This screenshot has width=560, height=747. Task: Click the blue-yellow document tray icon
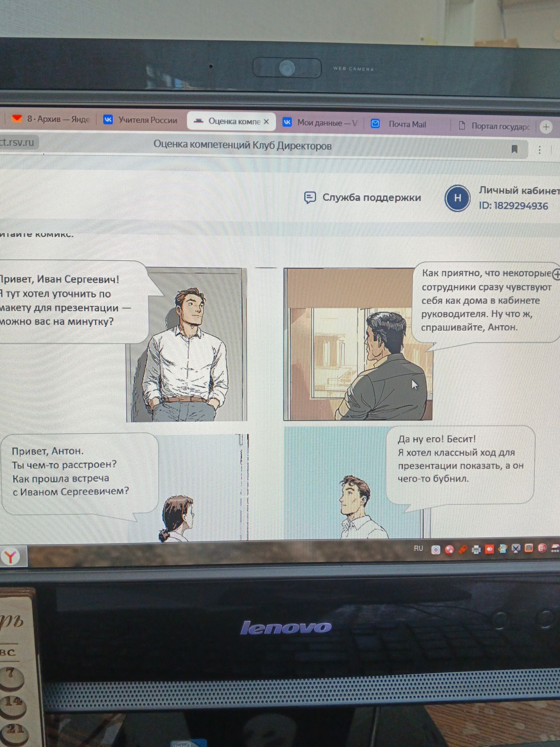[502, 549]
